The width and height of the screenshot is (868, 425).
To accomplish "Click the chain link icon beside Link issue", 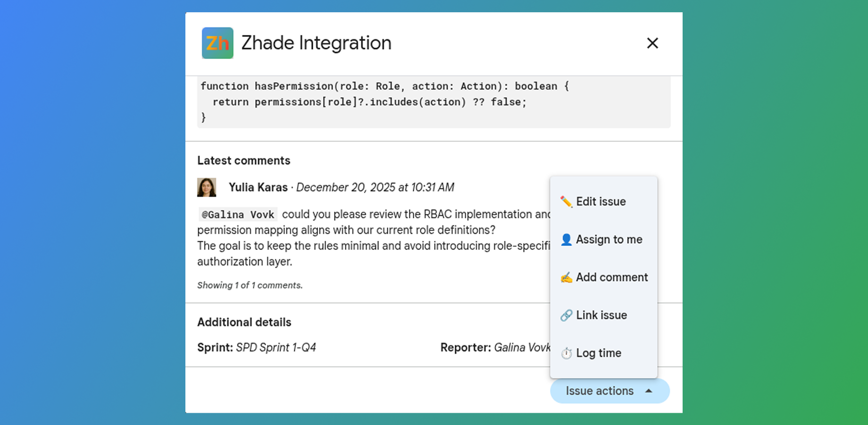I will 566,315.
